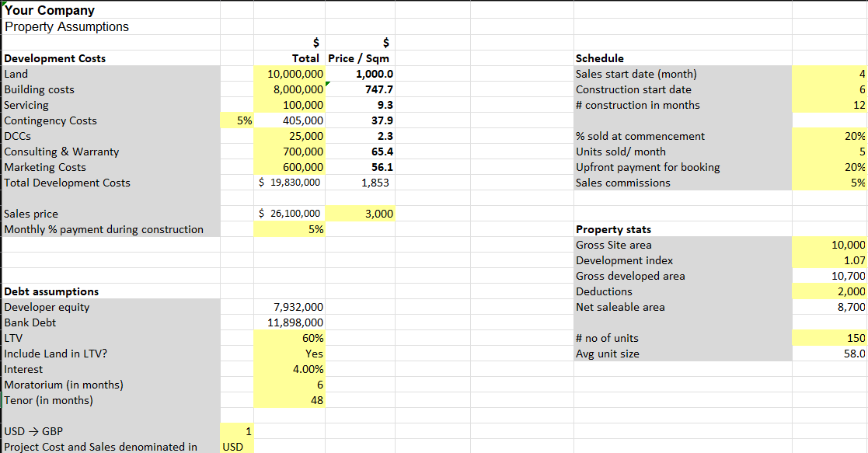Select the 'Tenor (in months)' label
This screenshot has height=453, width=868.
(x=49, y=400)
